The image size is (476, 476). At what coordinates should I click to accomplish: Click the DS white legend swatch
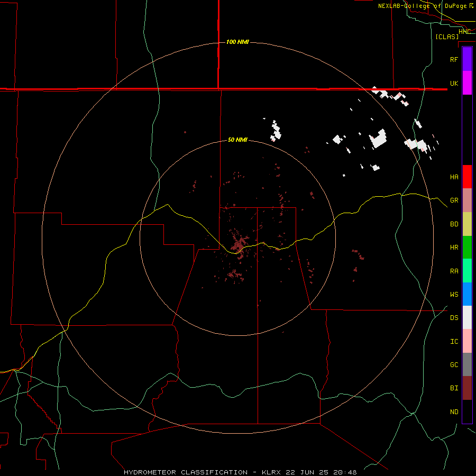coord(467,317)
